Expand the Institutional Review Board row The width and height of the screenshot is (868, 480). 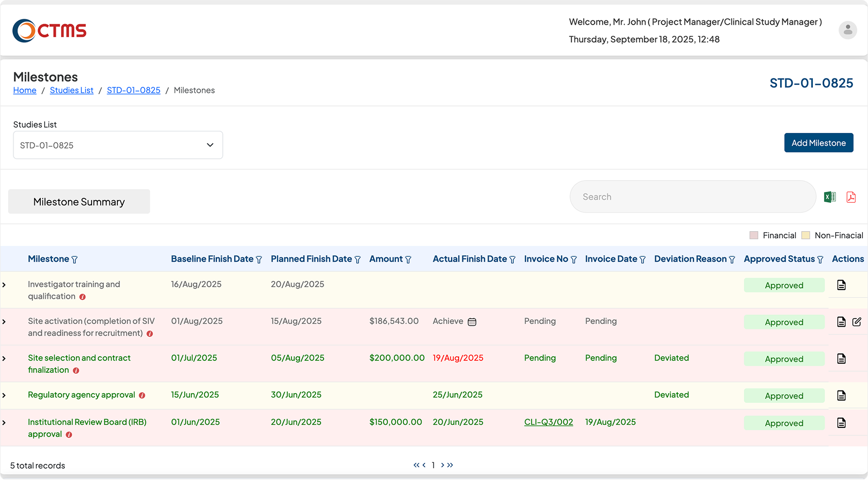click(x=4, y=423)
